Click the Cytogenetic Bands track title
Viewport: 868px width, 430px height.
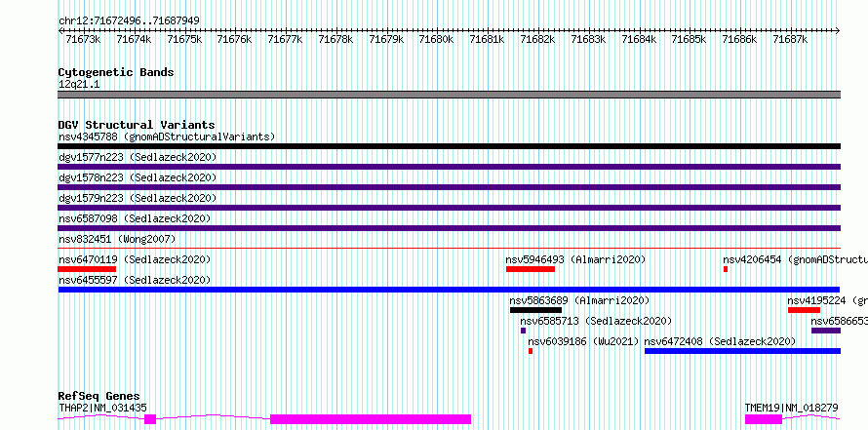pyautogui.click(x=116, y=72)
